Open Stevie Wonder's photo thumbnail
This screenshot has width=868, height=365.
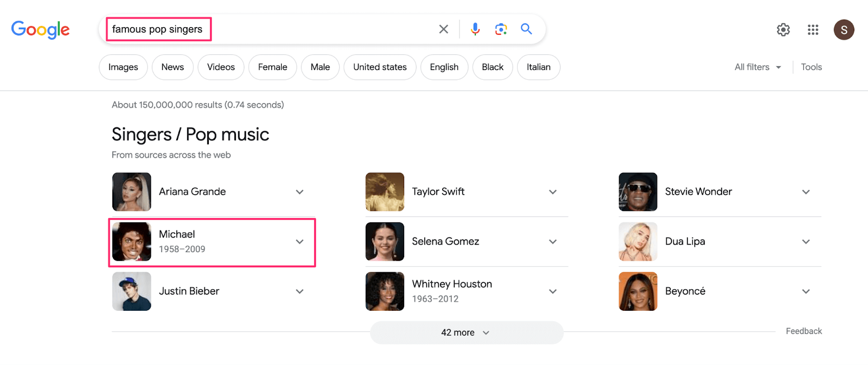click(638, 192)
